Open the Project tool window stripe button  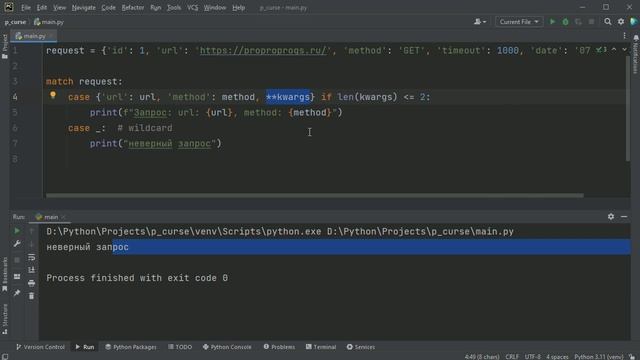pyautogui.click(x=5, y=47)
